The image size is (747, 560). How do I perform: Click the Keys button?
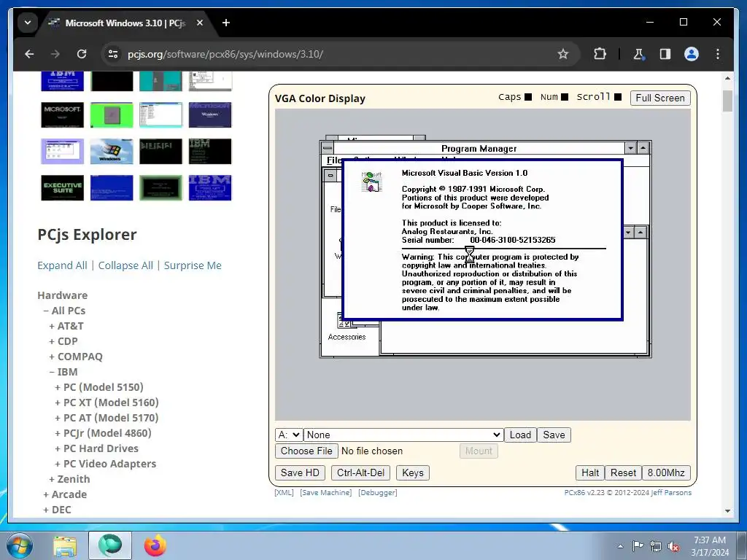(x=413, y=472)
